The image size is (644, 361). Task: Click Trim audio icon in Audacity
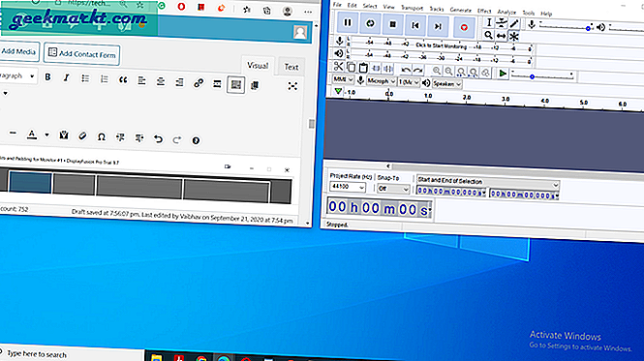point(376,68)
